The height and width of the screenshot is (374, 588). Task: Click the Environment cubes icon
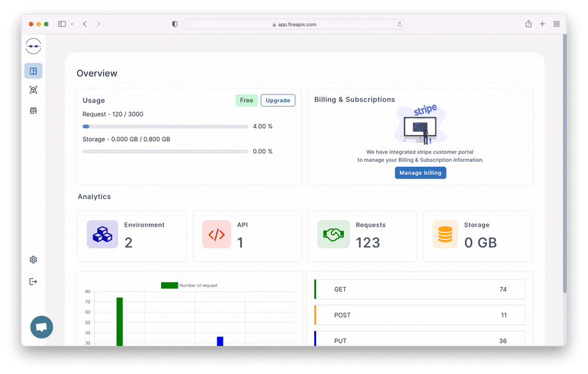pos(102,234)
